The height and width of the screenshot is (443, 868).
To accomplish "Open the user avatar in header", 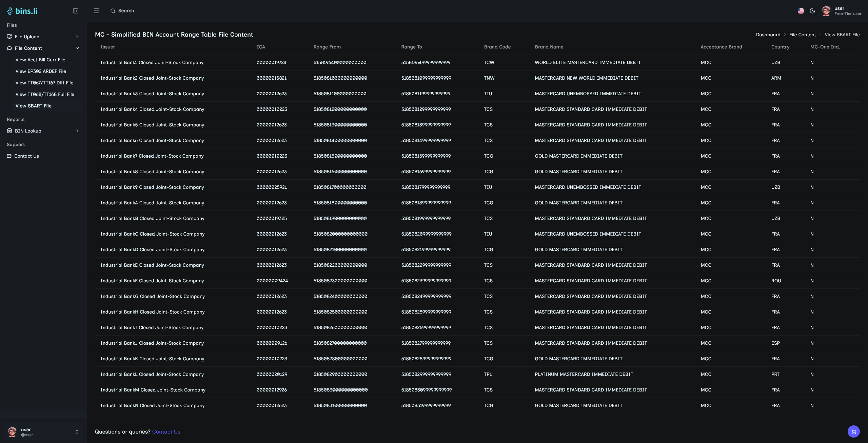I will 826,11.
